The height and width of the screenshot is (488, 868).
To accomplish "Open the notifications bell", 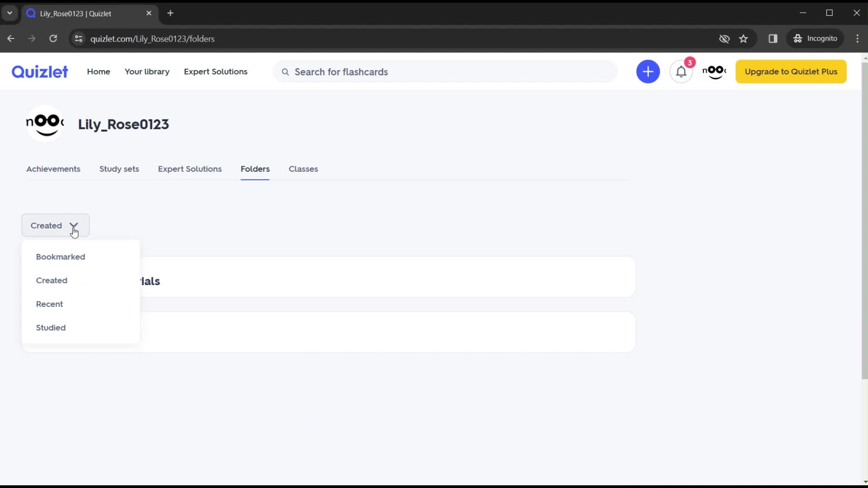I will coord(681,71).
